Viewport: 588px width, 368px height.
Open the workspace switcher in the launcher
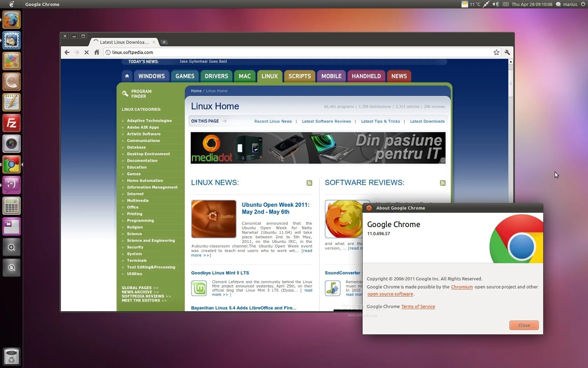[x=12, y=226]
